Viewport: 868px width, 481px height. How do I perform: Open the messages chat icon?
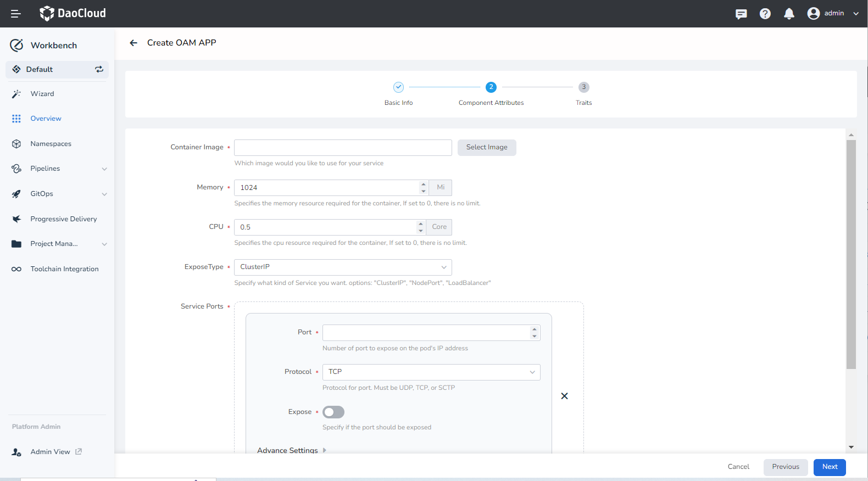tap(741, 14)
